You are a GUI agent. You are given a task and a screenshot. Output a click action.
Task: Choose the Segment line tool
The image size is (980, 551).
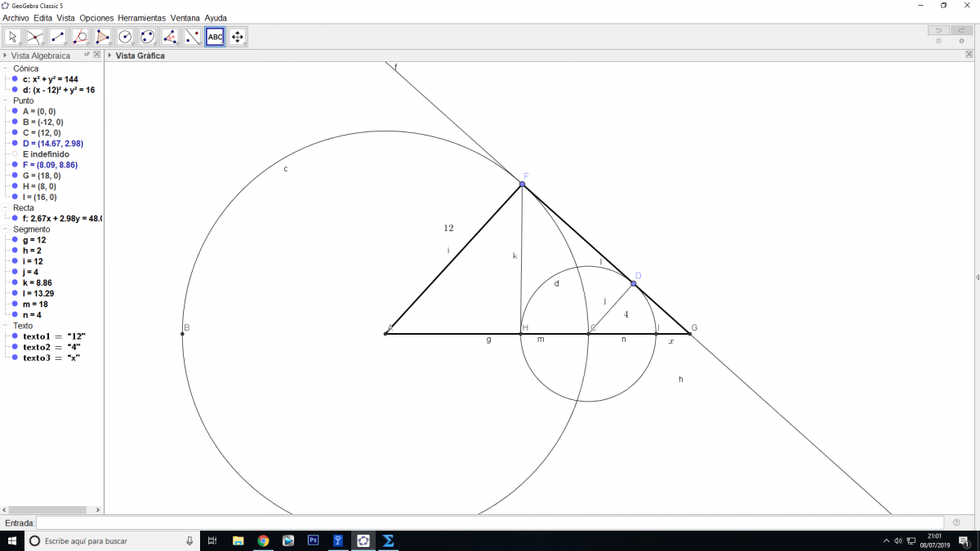[58, 37]
